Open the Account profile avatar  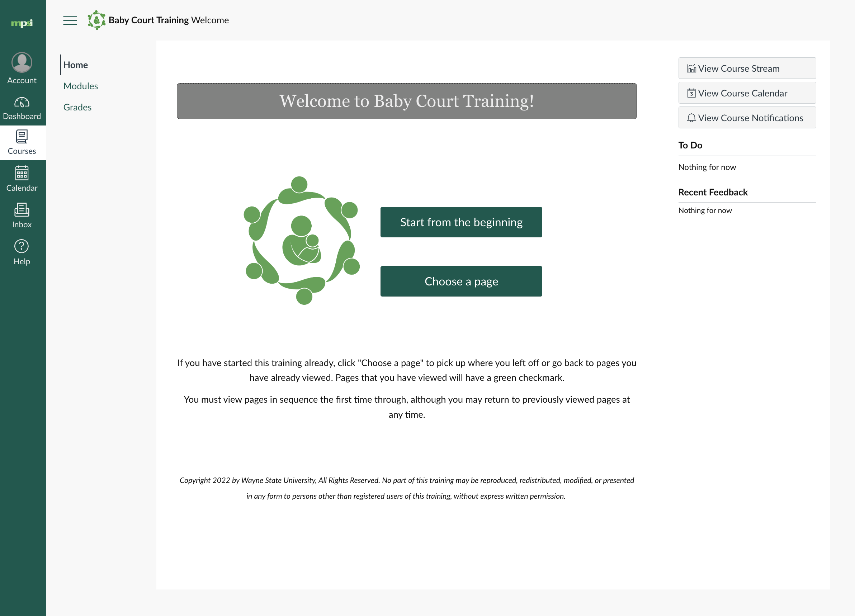pos(22,62)
